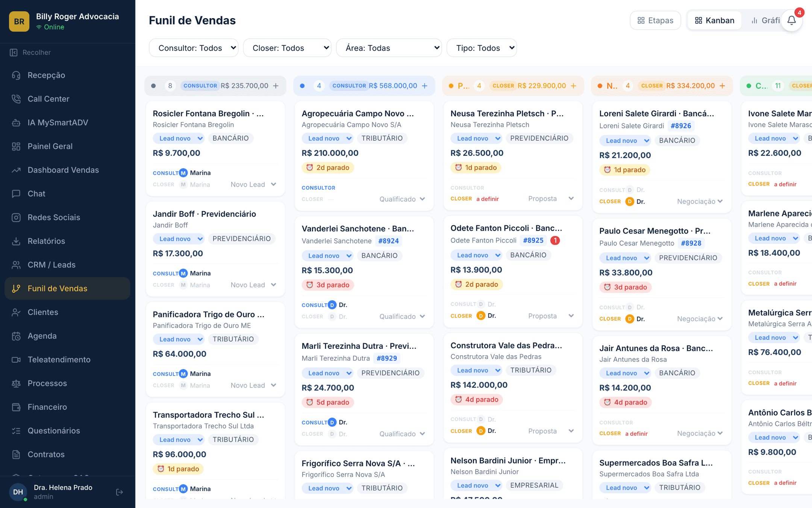Viewport: 812px width, 508px height.
Task: Open the Panificadora Trigo de Ouro card title
Action: [x=209, y=314]
